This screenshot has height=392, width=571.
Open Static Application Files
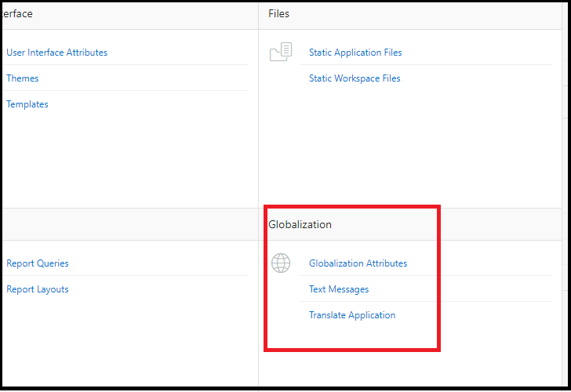click(x=355, y=53)
